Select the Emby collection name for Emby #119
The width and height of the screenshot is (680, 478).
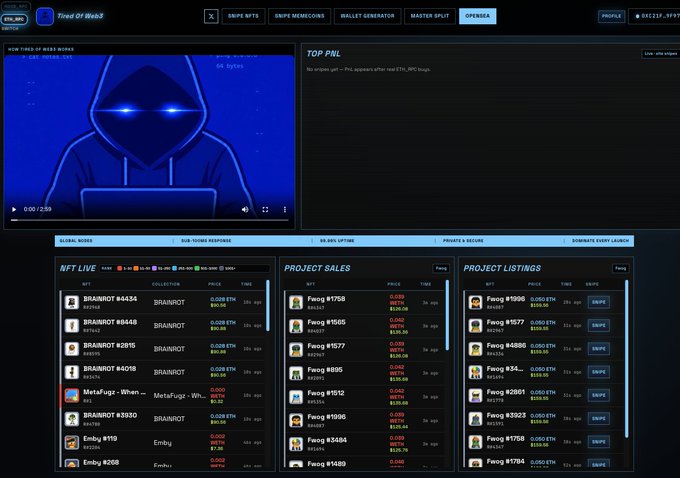tap(163, 443)
